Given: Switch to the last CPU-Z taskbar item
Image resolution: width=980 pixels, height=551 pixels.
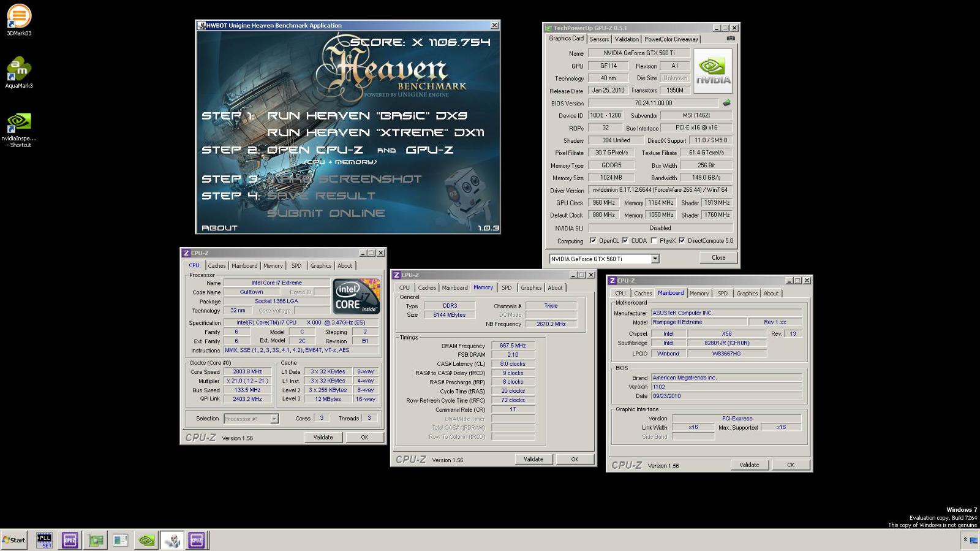Looking at the screenshot, I should coord(197,540).
